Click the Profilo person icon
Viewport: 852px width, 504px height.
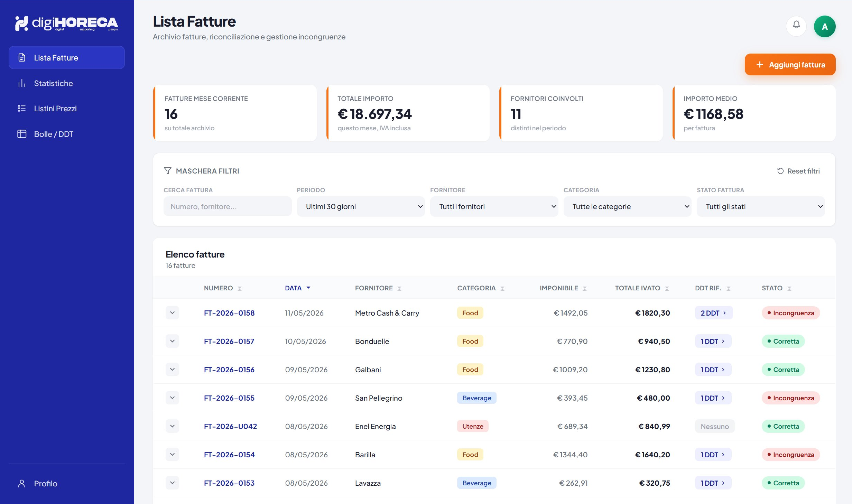click(21, 484)
